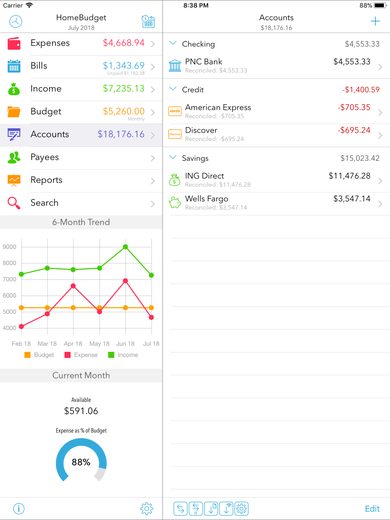This screenshot has width=390, height=520.
Task: Click the Jun 18 income peak point
Action: point(125,247)
